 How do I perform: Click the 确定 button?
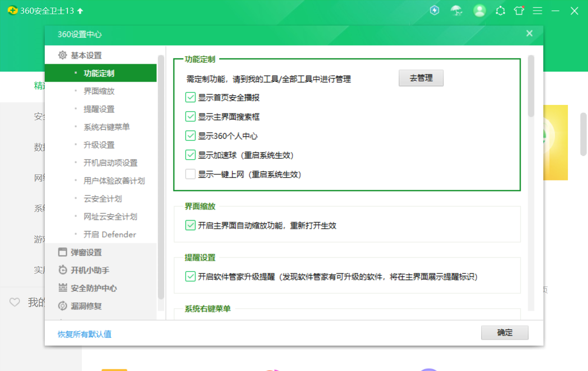pyautogui.click(x=505, y=333)
